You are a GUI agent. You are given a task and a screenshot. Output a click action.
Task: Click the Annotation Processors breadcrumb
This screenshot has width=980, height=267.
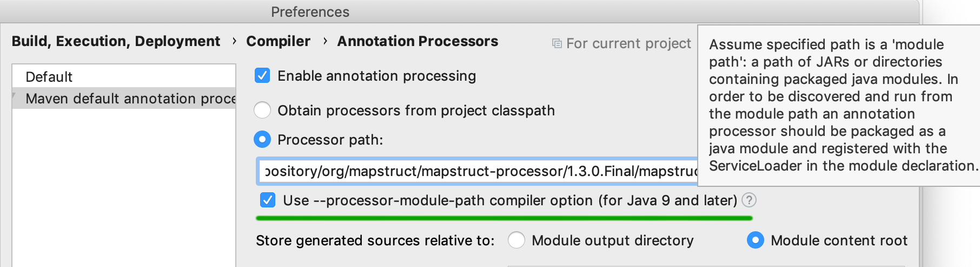tap(418, 41)
